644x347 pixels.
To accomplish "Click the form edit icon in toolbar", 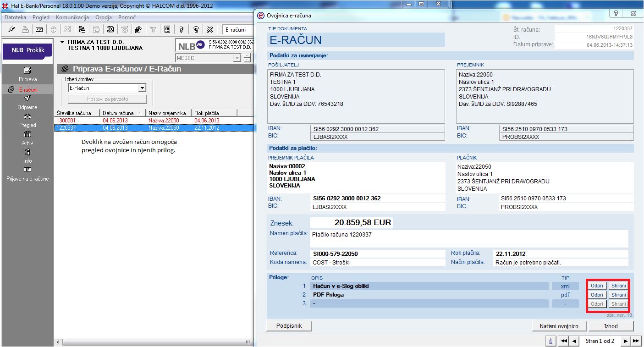I will [96, 29].
